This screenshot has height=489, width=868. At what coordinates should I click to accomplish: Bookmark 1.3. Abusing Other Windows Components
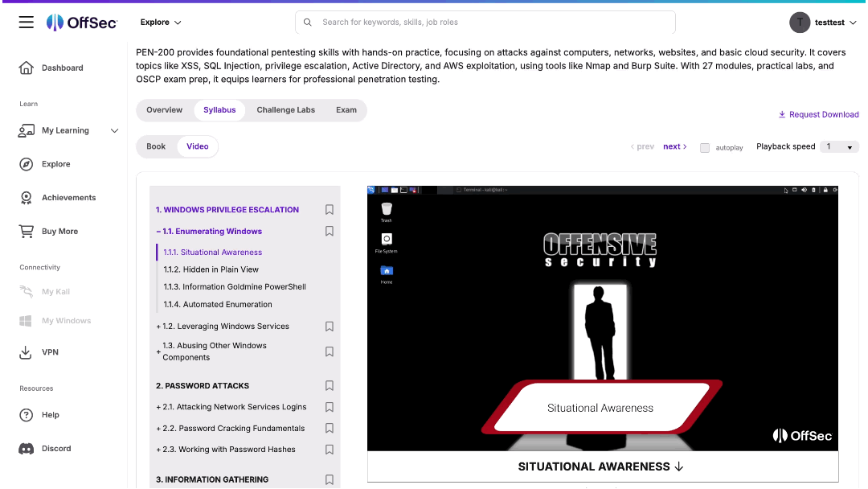(x=330, y=351)
